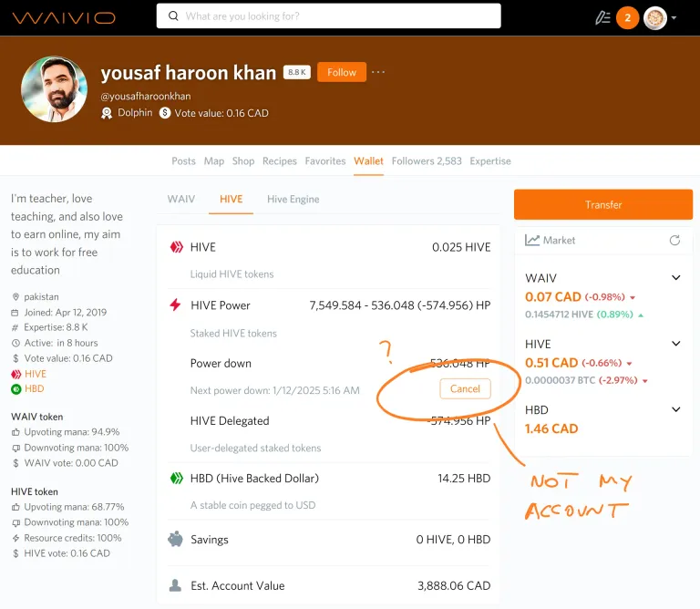Open Followers 2,583 tab
The width and height of the screenshot is (700, 609).
click(427, 160)
